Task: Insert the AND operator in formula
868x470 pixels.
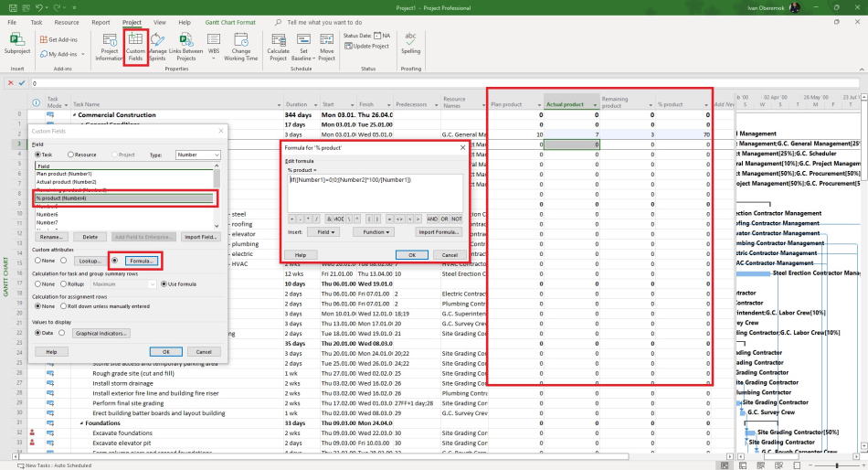Action: (432, 219)
